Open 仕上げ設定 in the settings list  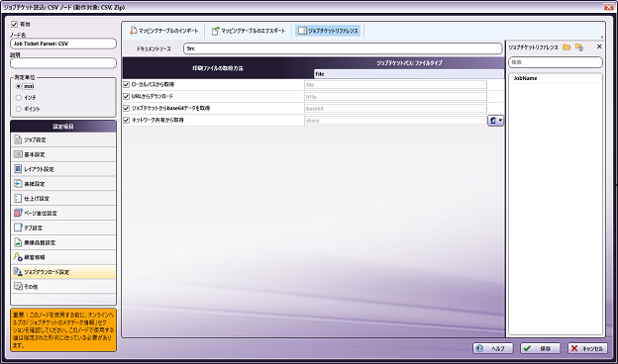point(63,199)
